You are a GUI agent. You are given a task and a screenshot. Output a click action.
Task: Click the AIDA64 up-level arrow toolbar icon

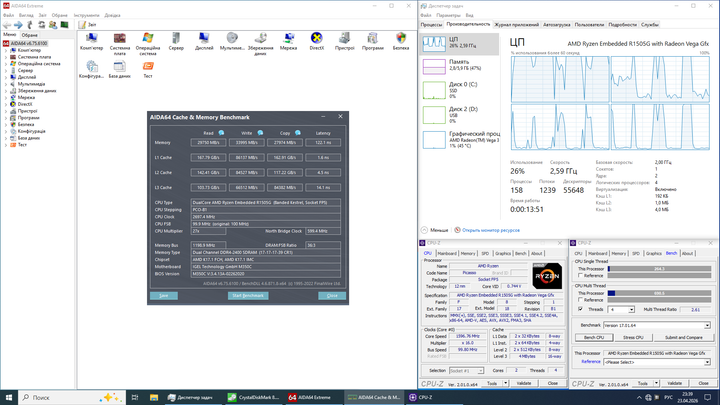point(30,25)
